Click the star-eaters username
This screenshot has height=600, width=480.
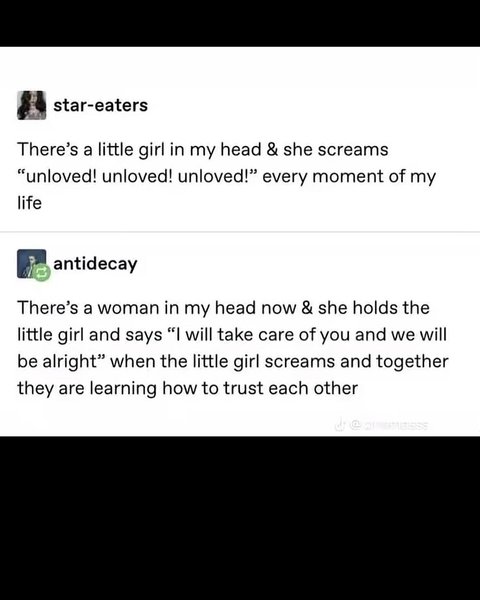pyautogui.click(x=100, y=105)
